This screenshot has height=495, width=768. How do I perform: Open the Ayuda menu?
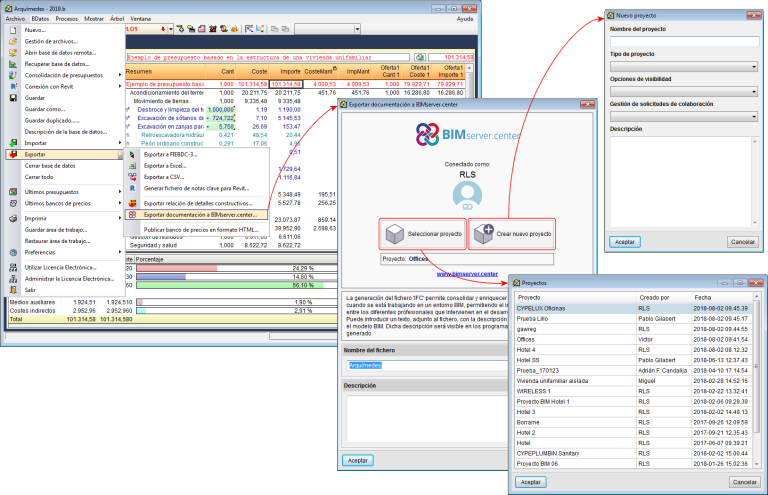pyautogui.click(x=465, y=19)
